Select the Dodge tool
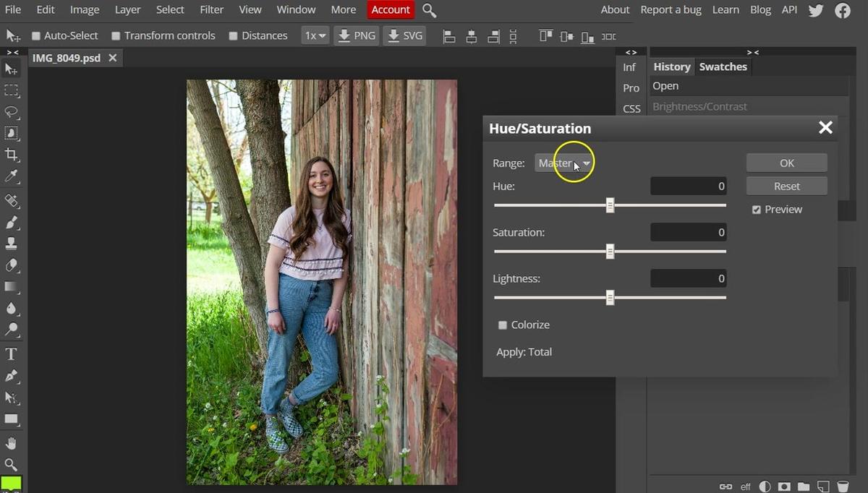868x493 pixels. tap(12, 330)
